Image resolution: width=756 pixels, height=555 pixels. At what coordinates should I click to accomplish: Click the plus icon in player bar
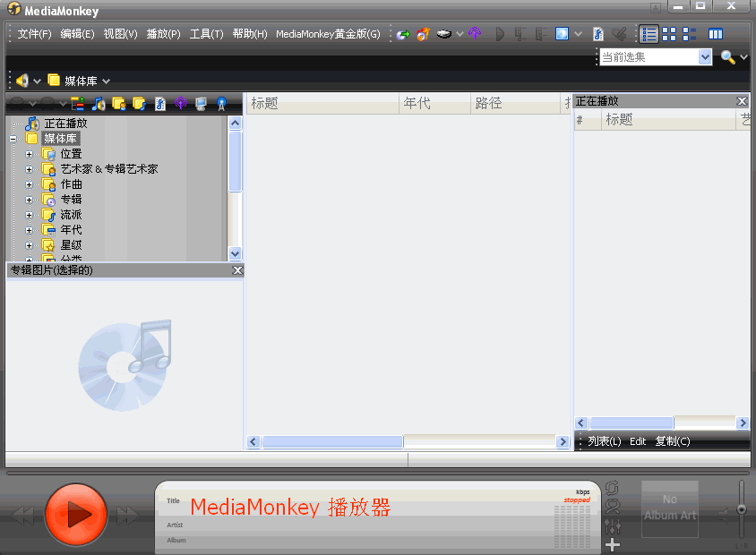pos(613,545)
